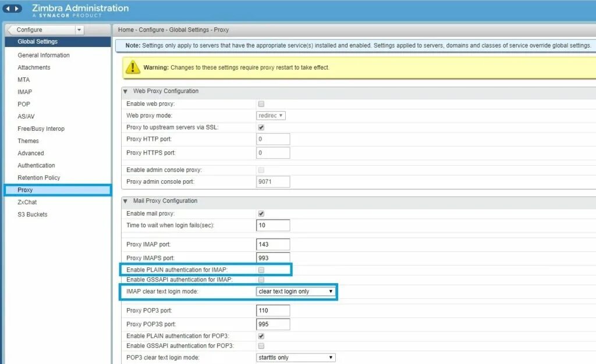
Task: Open ZxChat settings page
Action: point(27,202)
